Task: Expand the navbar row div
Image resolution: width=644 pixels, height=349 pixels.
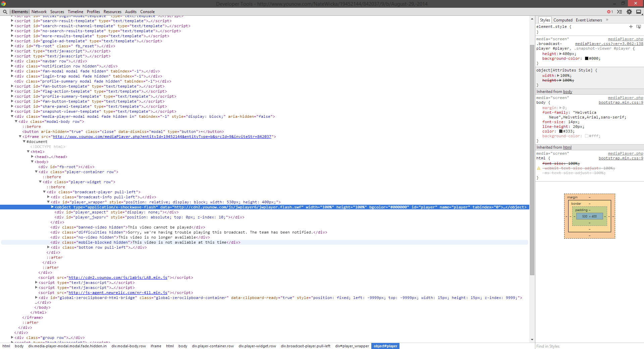Action: coord(12,61)
